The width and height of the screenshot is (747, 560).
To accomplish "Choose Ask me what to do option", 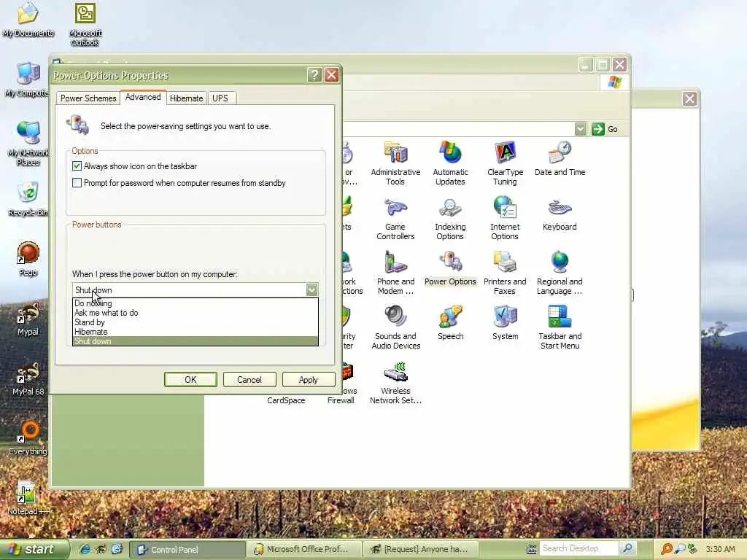I will pos(196,313).
